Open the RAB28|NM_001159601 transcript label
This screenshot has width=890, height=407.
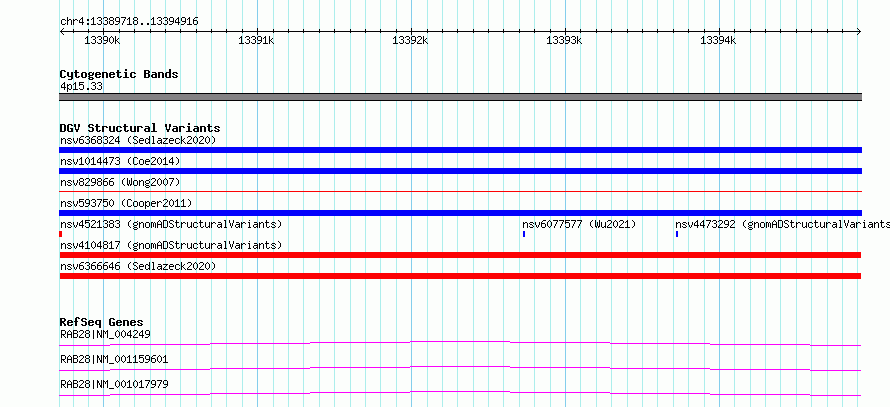click(114, 359)
